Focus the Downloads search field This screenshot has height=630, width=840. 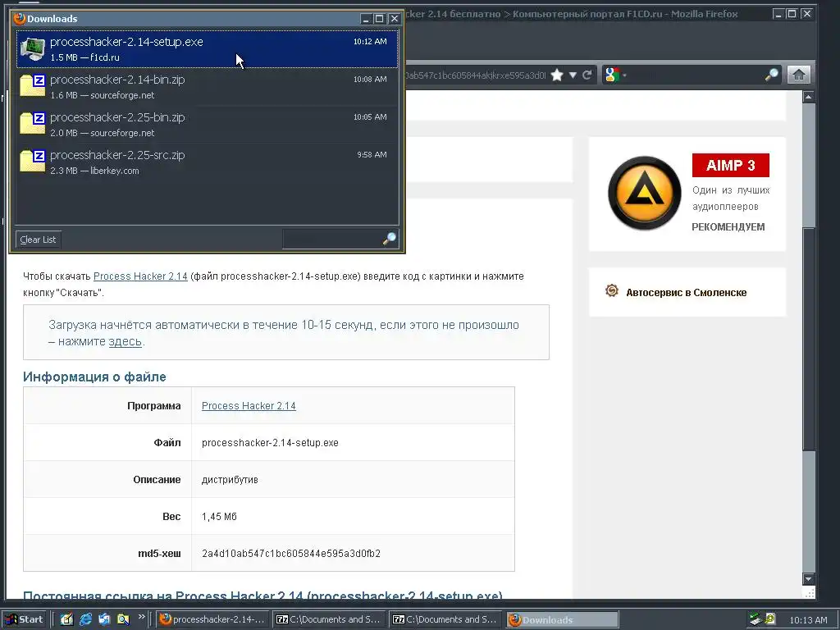pyautogui.click(x=332, y=239)
